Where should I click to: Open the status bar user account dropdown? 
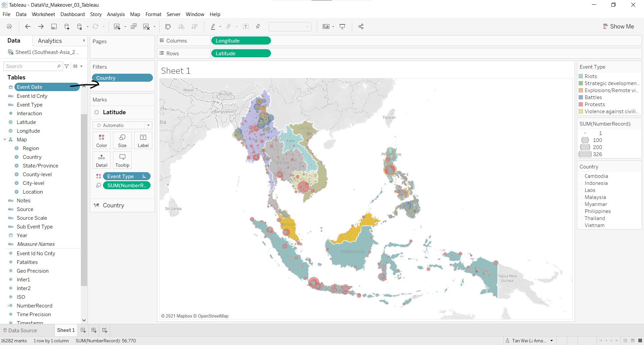(551, 341)
